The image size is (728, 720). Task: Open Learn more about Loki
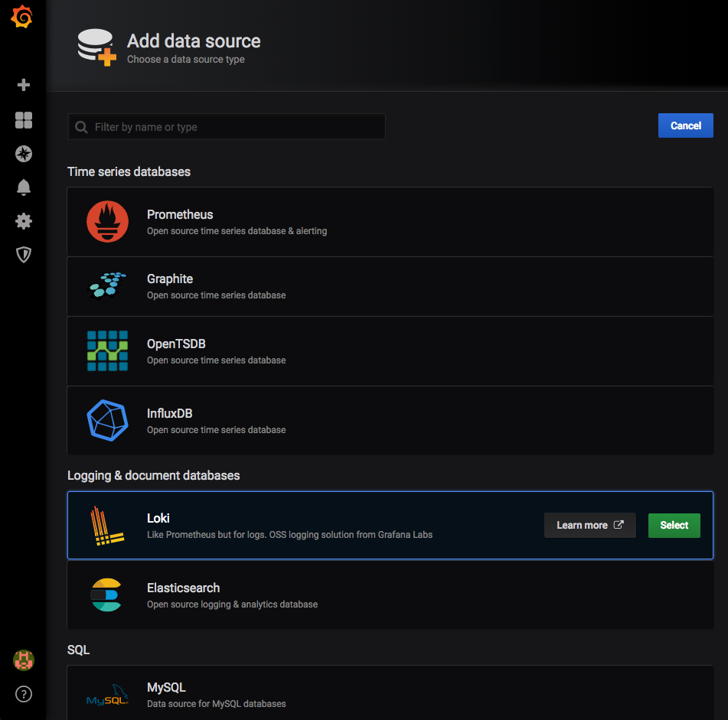(589, 525)
